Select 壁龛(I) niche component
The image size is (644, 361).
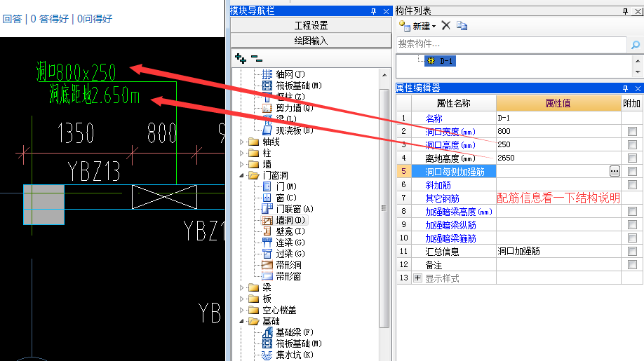click(284, 231)
